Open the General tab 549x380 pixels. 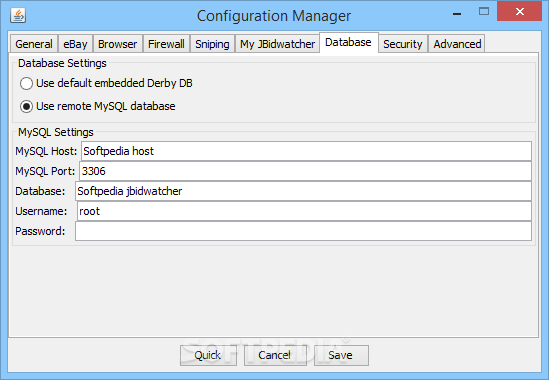[34, 44]
